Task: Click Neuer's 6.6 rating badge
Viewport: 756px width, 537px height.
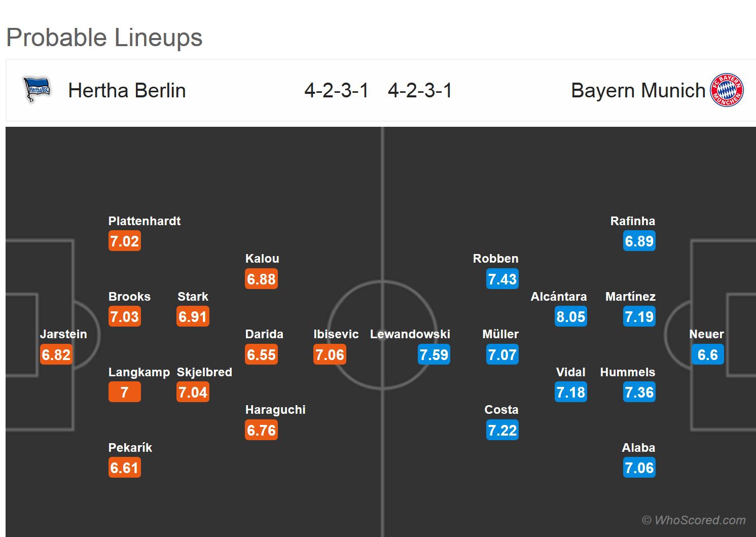Action: (707, 354)
